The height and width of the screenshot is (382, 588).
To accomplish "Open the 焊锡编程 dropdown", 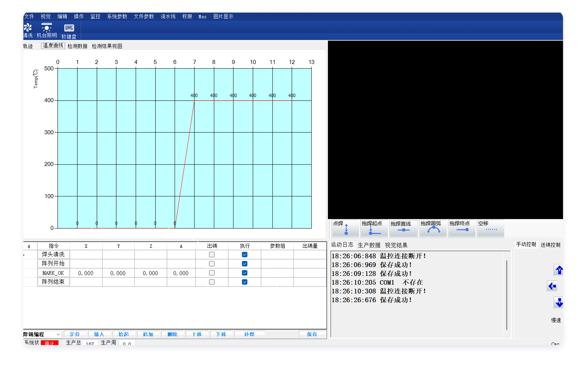I will click(x=58, y=334).
